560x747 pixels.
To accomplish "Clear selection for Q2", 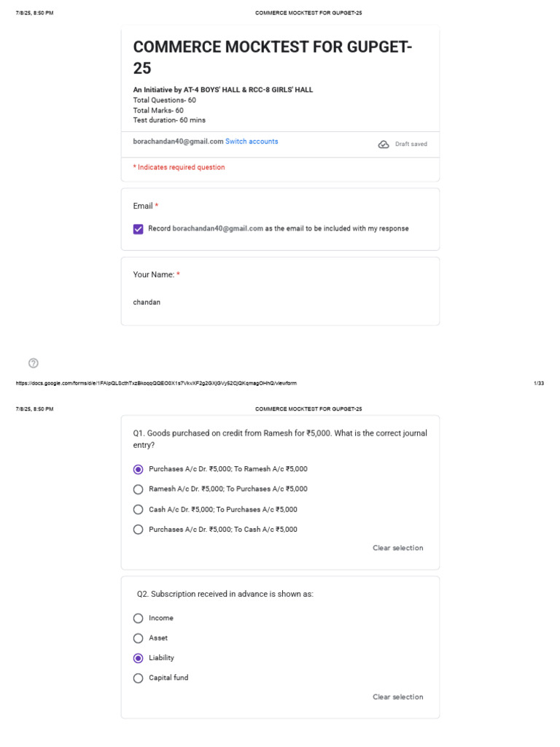I will tap(397, 697).
